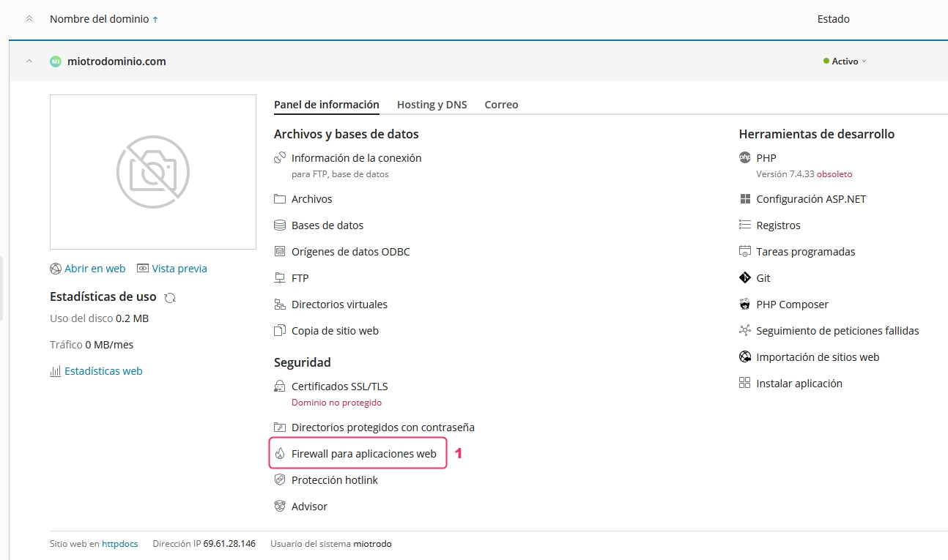The width and height of the screenshot is (948, 560).
Task: Click the website screenshot placeholder thumbnail
Action: [x=153, y=172]
